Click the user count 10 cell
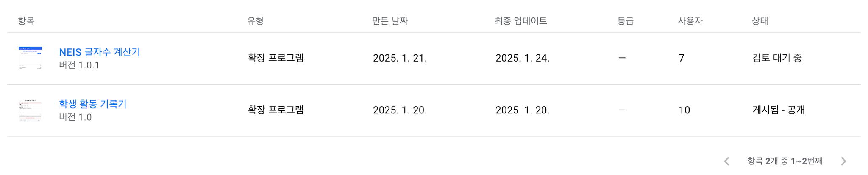 [684, 110]
